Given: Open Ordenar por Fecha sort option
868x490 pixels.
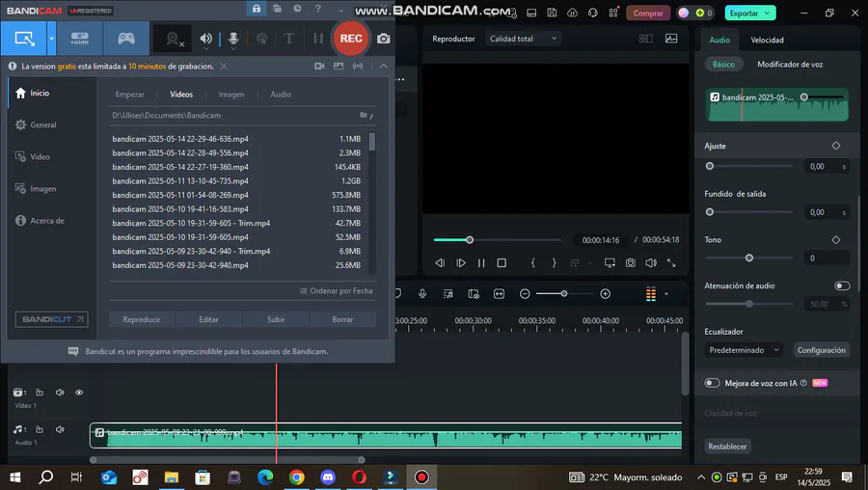Looking at the screenshot, I should [x=336, y=290].
